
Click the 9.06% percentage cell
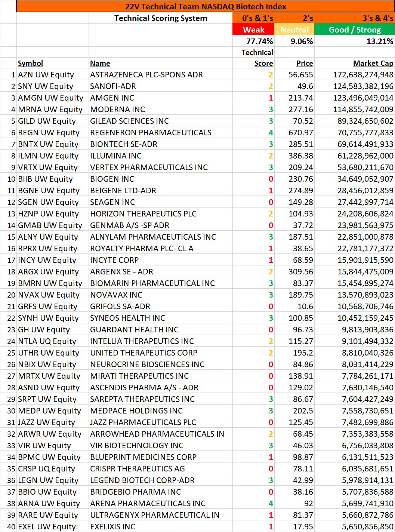[x=294, y=41]
